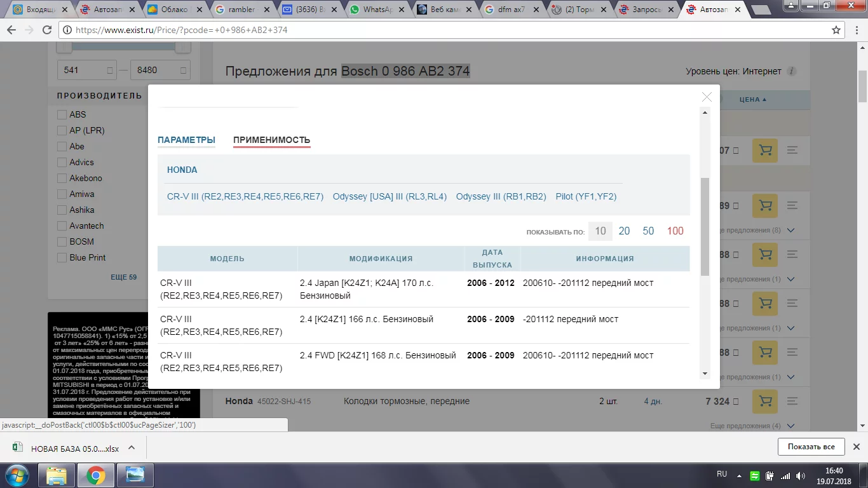Check the Amiwa manufacturer checkbox

click(62, 194)
